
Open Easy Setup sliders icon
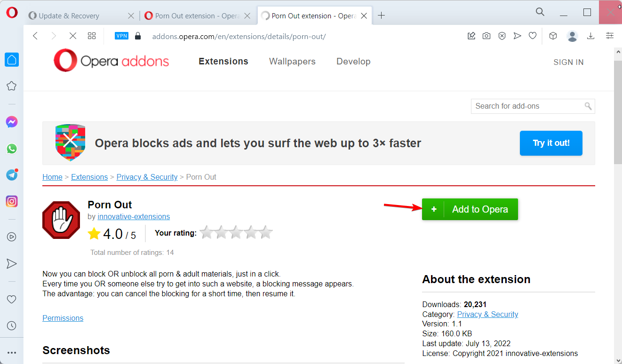pyautogui.click(x=610, y=36)
